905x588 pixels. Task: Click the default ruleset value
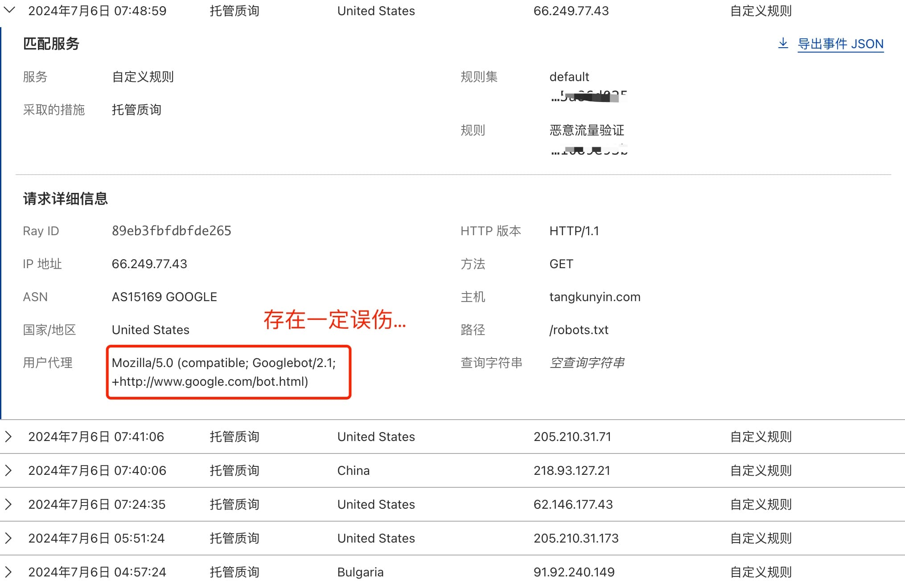click(569, 77)
